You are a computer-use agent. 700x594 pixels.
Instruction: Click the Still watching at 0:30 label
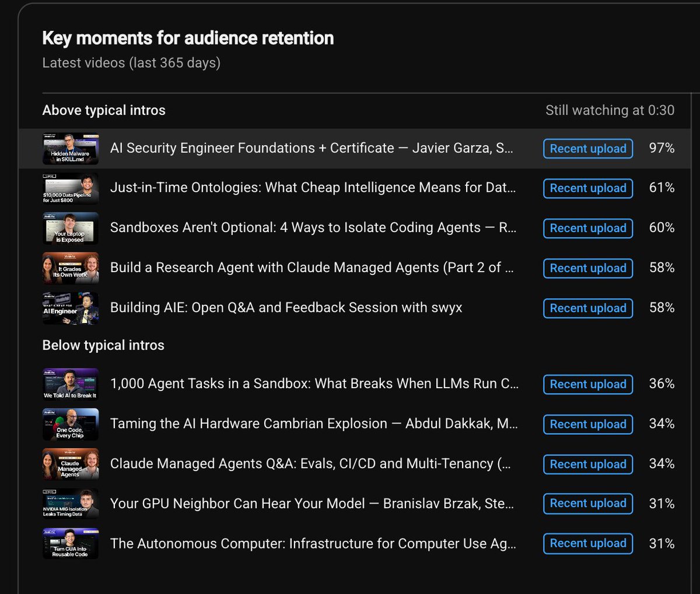point(610,110)
